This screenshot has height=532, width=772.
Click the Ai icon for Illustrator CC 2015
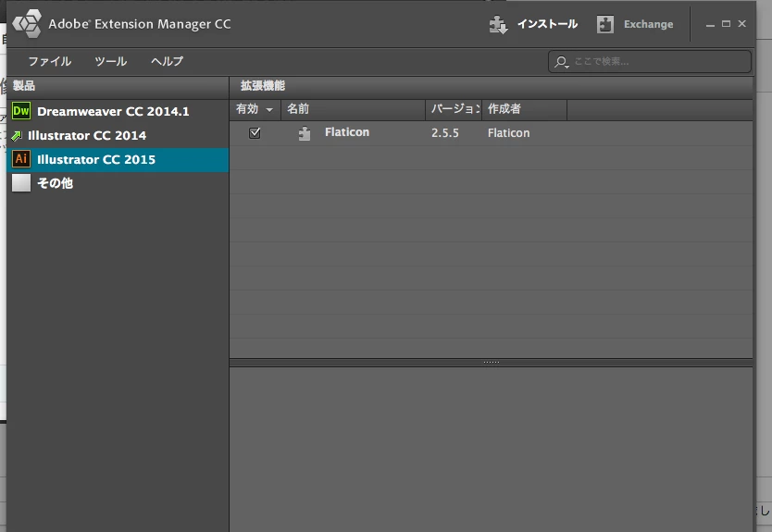21,159
